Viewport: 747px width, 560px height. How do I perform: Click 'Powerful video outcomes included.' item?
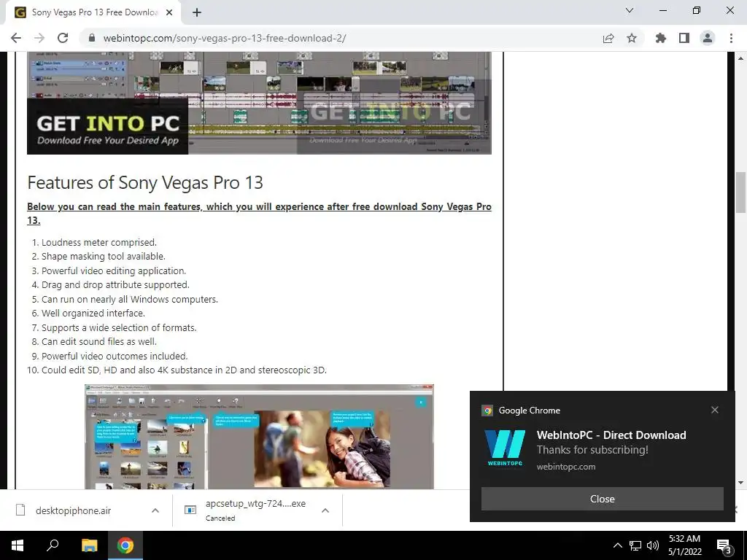[115, 356]
